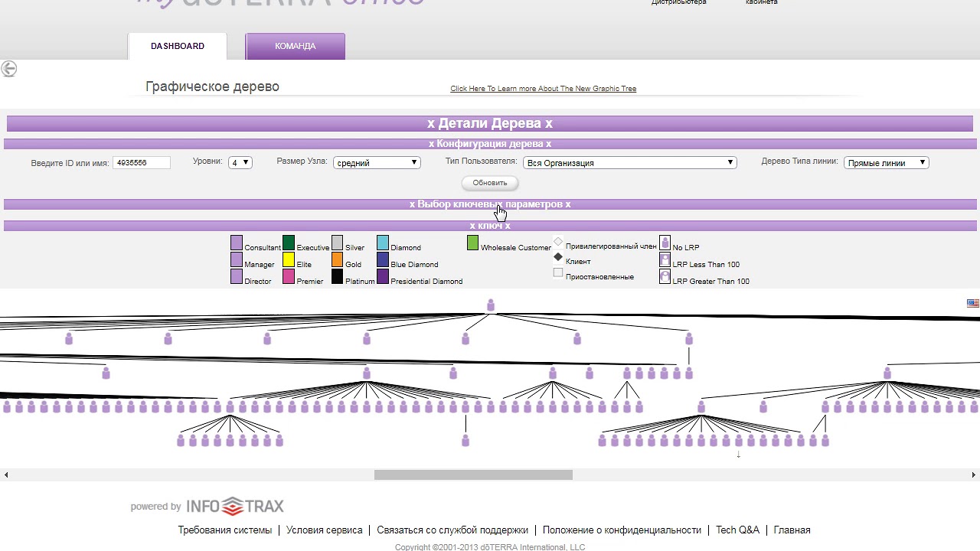Click the Executive dark green swatch
Image resolution: width=980 pixels, height=551 pixels.
click(x=289, y=243)
